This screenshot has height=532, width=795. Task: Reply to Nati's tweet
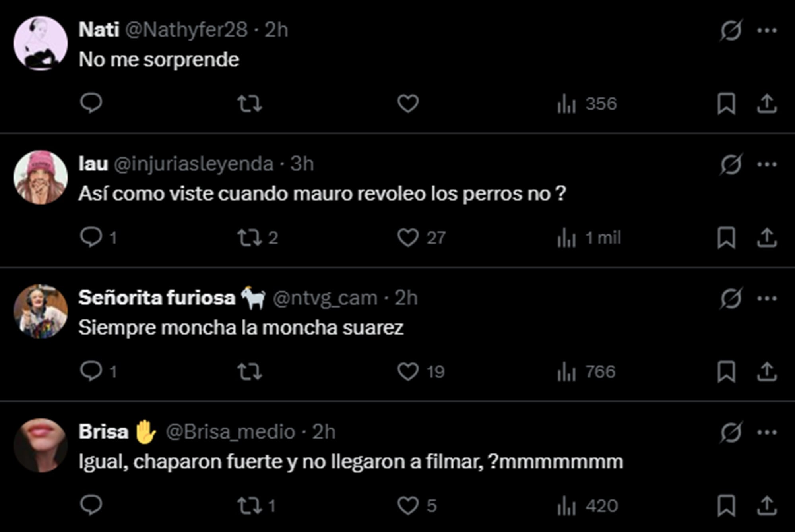pos(92,104)
